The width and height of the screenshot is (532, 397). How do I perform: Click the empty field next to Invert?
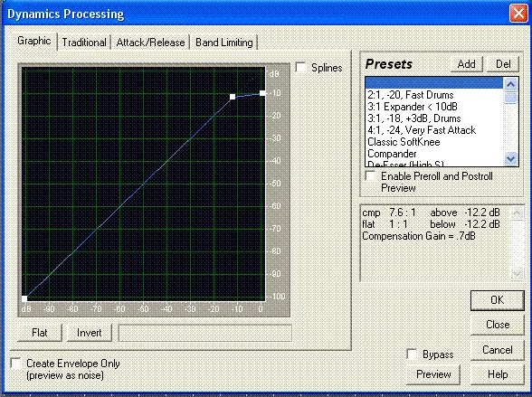coord(204,333)
